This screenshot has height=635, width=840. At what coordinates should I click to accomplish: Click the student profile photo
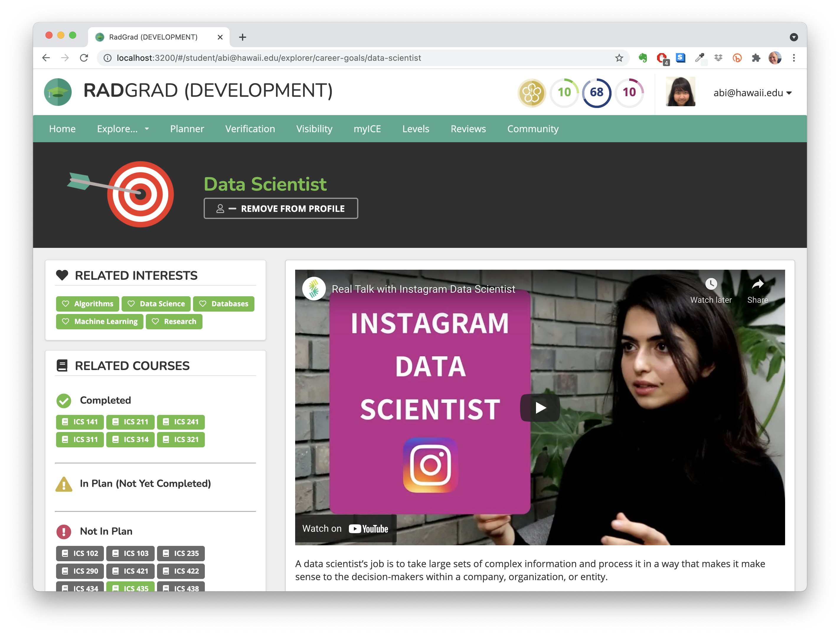point(681,92)
